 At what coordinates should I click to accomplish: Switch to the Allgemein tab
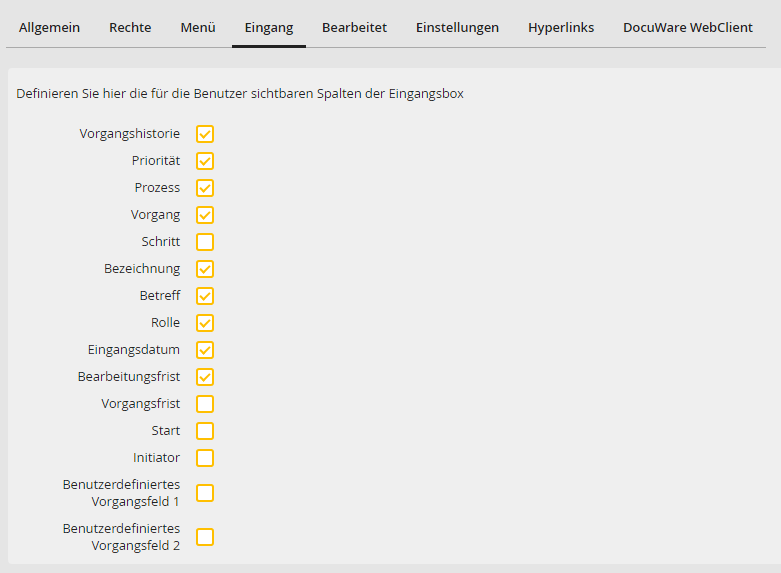(x=49, y=28)
